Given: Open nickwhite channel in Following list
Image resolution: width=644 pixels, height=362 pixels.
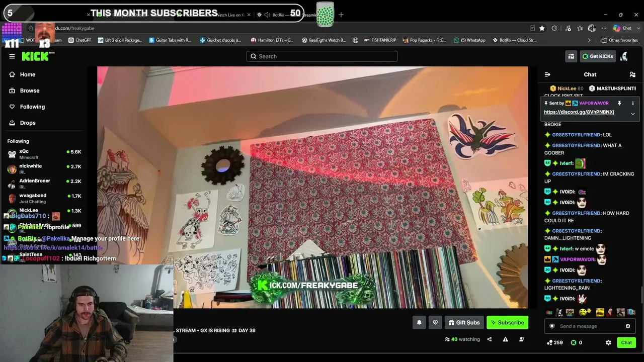Looking at the screenshot, I should click(44, 168).
